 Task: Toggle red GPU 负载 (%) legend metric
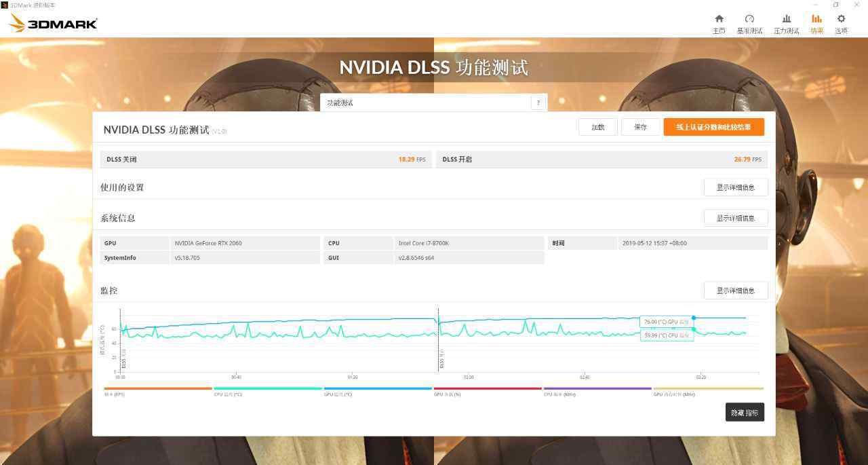[488, 392]
